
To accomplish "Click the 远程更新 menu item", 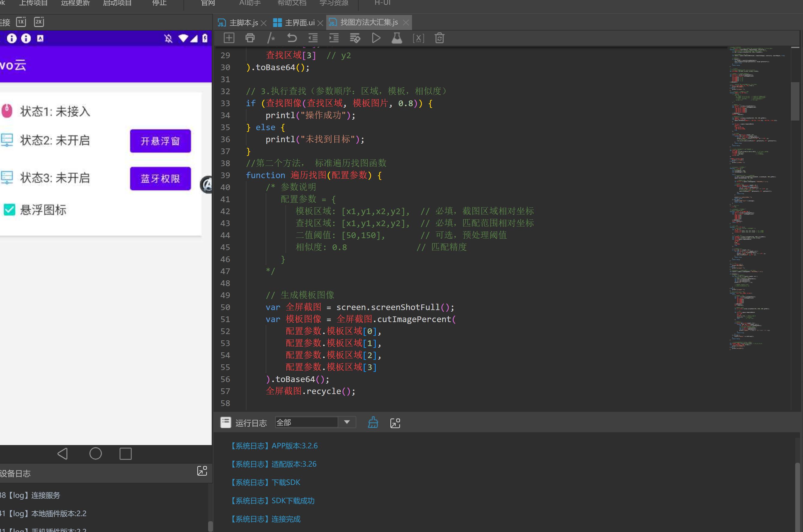I will click(75, 3).
